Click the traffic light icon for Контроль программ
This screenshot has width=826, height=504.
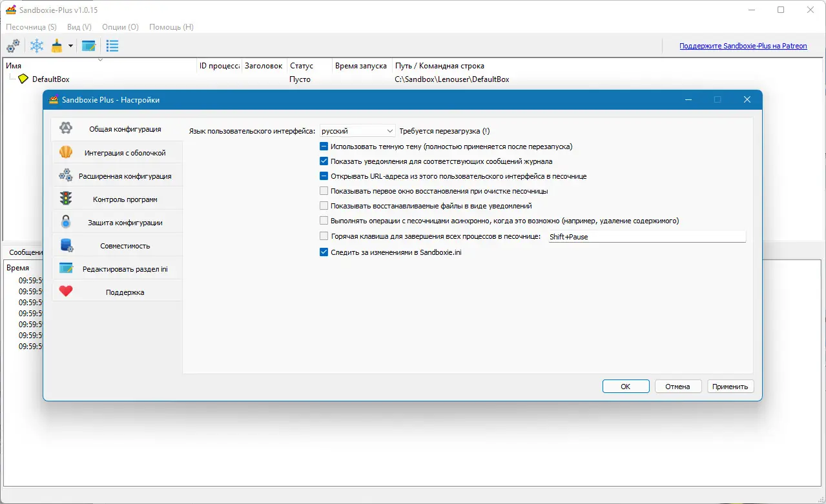(x=65, y=199)
